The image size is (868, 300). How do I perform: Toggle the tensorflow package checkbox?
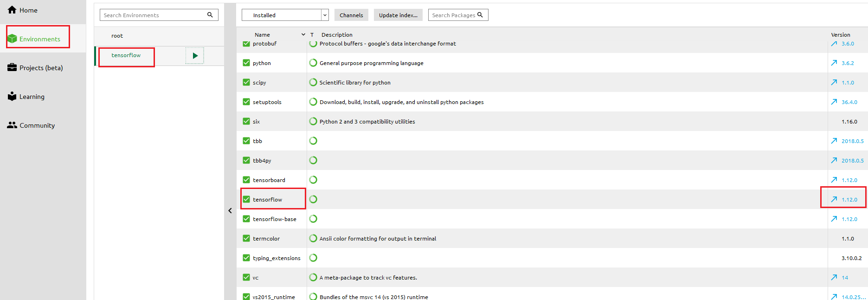pyautogui.click(x=246, y=199)
